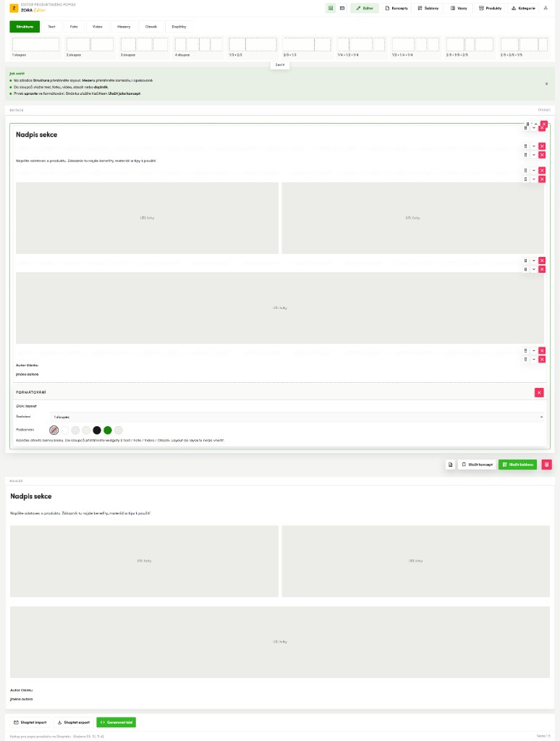This screenshot has width=560, height=741.
Task: Select the no-background crossed swatch
Action: [54, 430]
